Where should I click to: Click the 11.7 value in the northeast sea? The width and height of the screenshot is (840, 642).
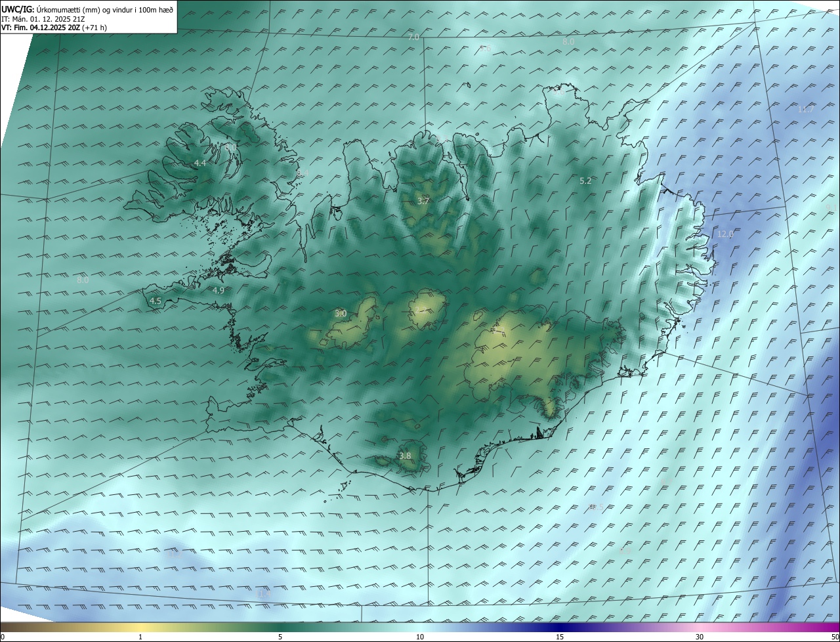(x=806, y=109)
